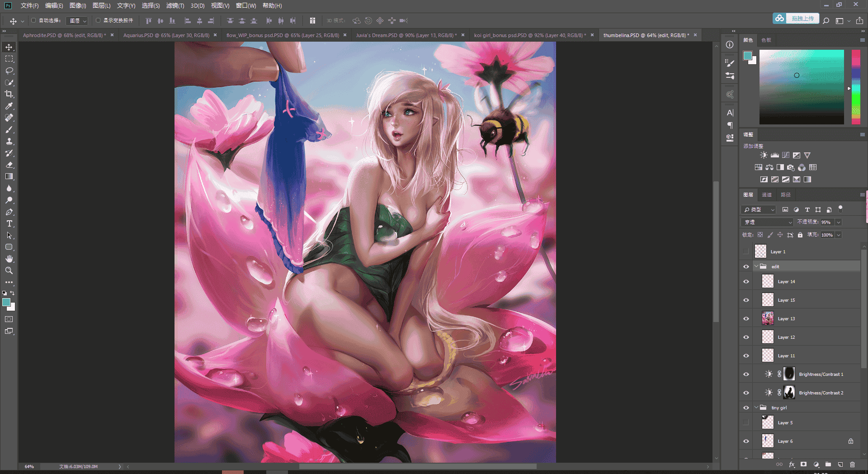
Task: Switch to the Channels panel tab
Action: 767,194
